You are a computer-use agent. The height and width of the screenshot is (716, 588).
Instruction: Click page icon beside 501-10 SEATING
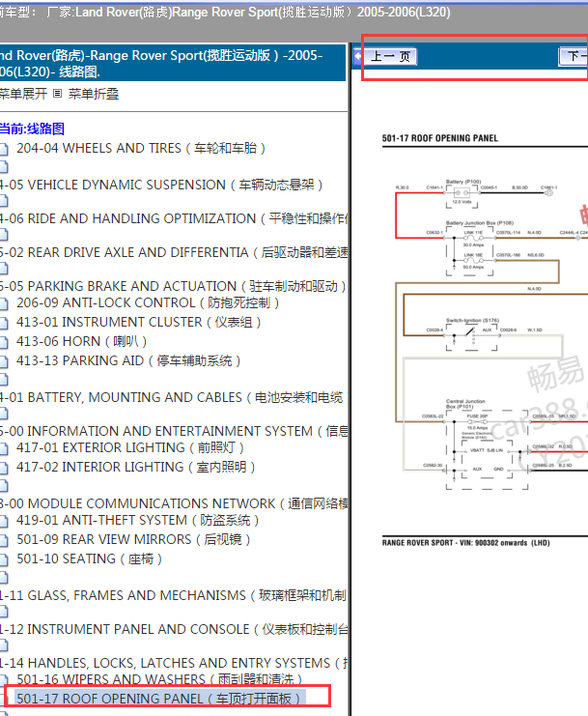tap(4, 559)
